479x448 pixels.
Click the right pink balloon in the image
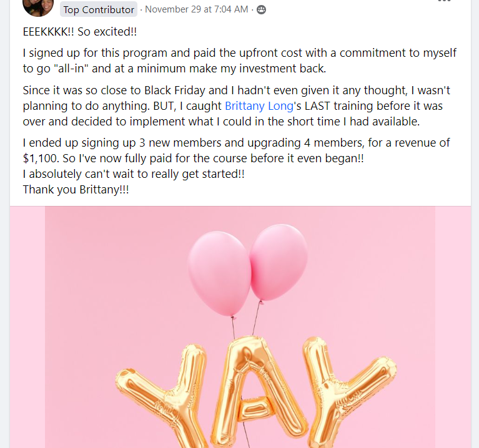pos(279,262)
